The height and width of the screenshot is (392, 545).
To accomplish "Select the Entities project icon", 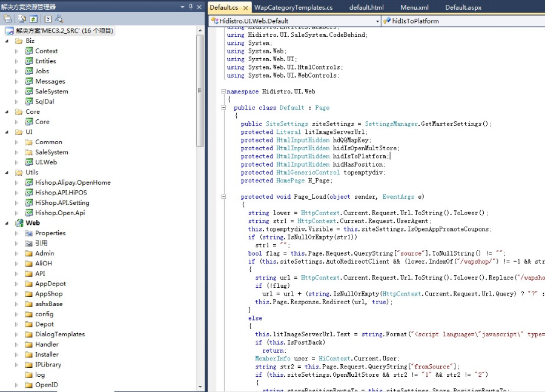I will pos(29,61).
